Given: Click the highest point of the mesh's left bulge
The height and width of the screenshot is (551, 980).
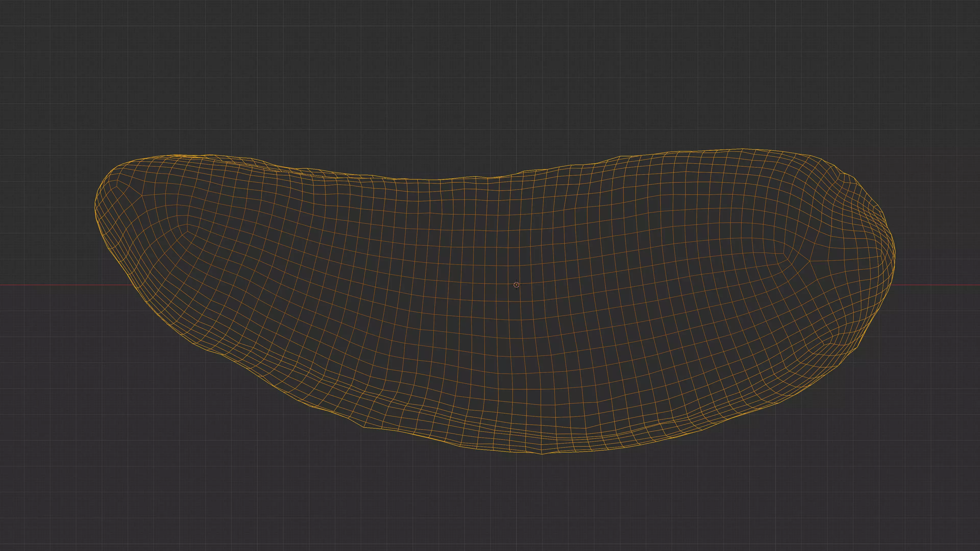Looking at the screenshot, I should click(x=179, y=155).
